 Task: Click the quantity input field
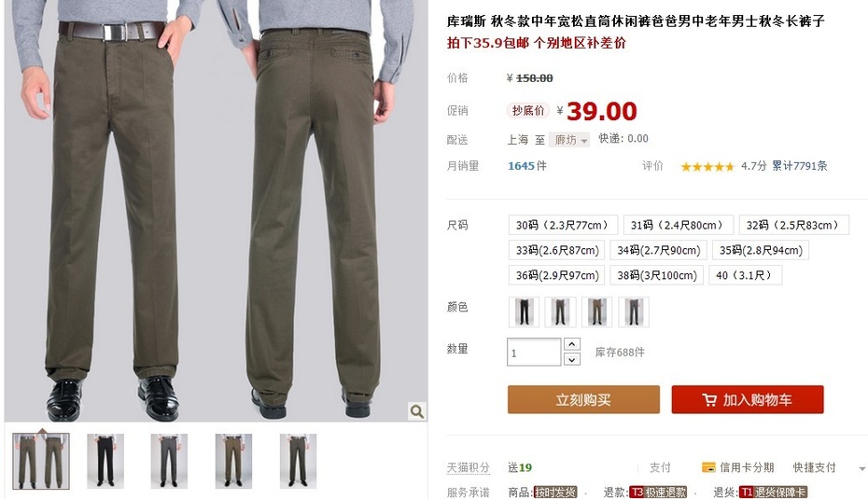click(534, 352)
